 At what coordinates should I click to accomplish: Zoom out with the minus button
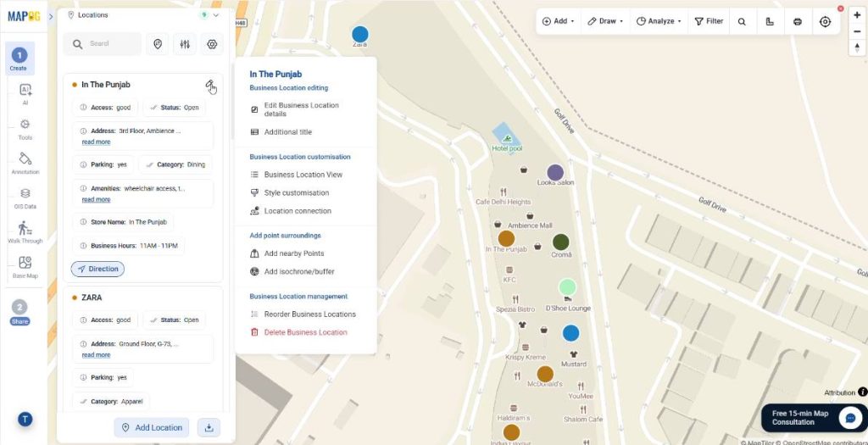(x=857, y=31)
